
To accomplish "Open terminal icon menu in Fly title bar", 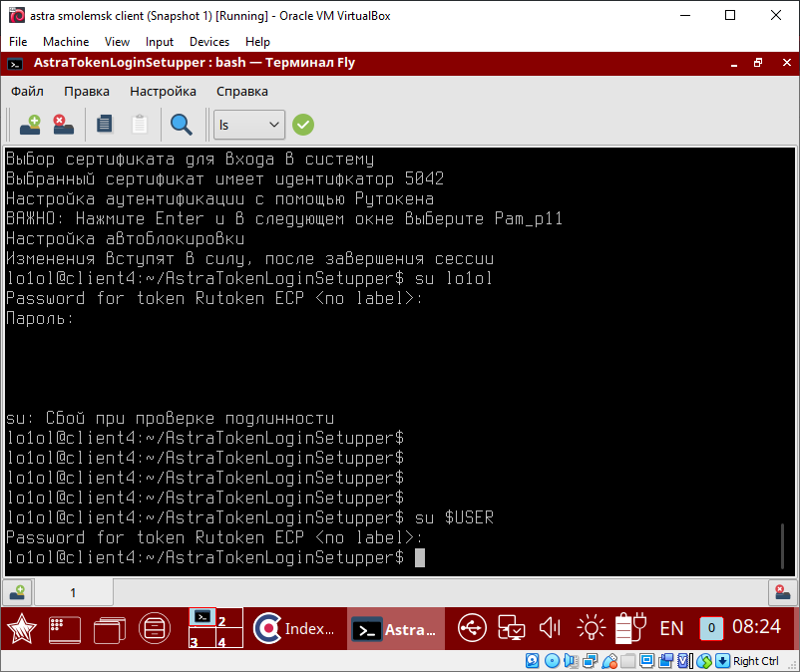I will click(x=15, y=64).
